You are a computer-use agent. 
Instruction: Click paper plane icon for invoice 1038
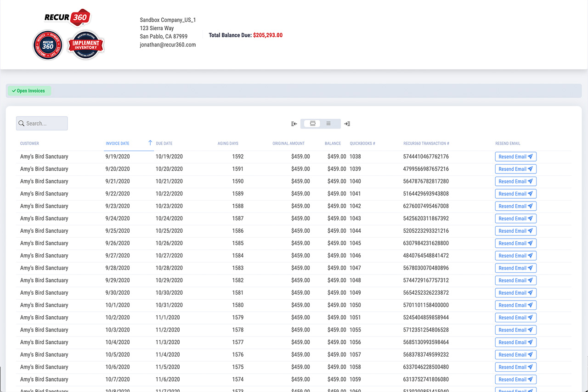click(x=530, y=157)
